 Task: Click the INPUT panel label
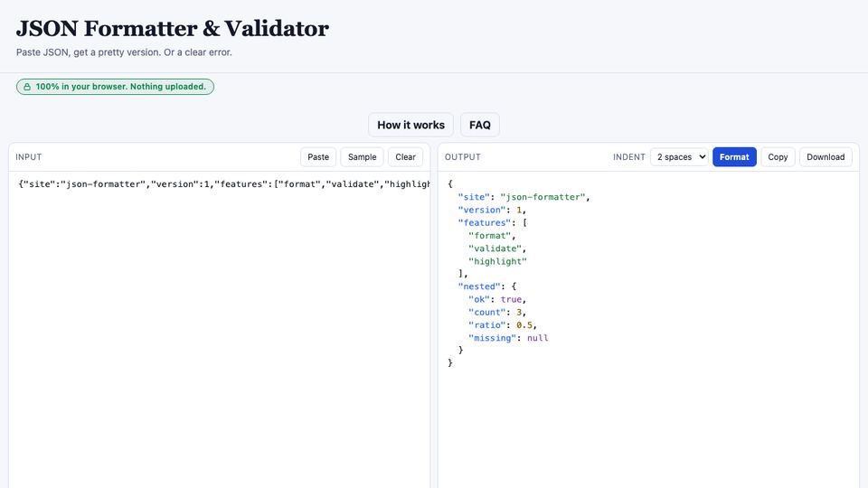pyautogui.click(x=29, y=157)
